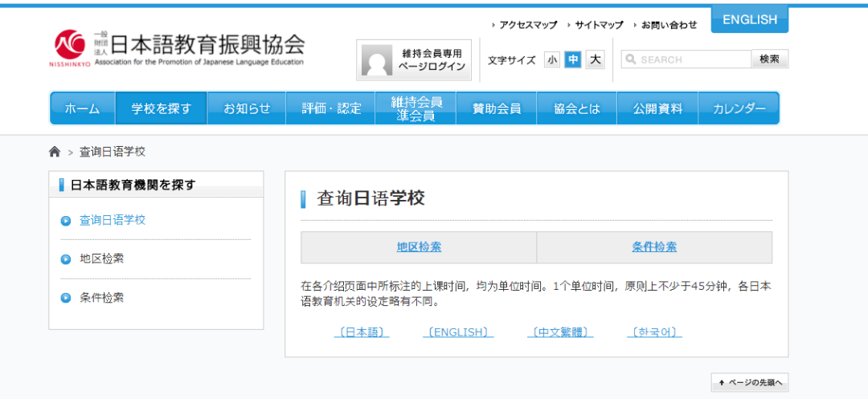This screenshot has height=399, width=868.
Task: Select 查询日语学校 in the sidebar
Action: pyautogui.click(x=113, y=220)
